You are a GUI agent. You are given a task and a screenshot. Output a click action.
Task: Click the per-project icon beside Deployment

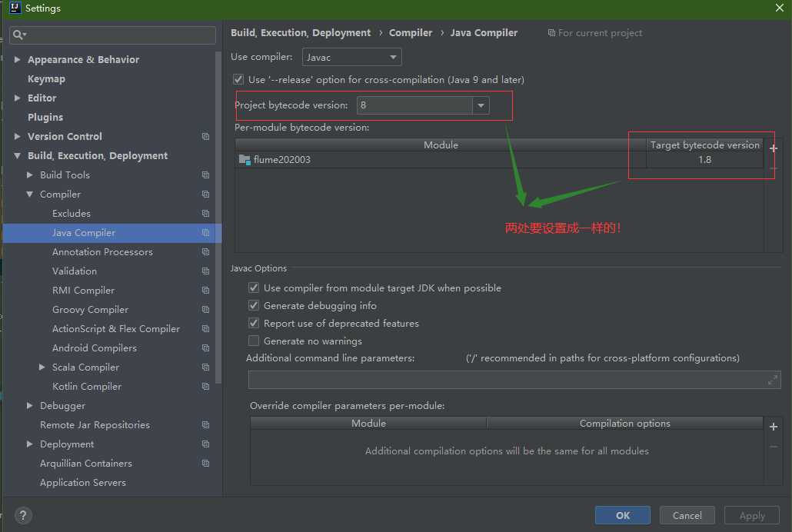[x=205, y=444]
